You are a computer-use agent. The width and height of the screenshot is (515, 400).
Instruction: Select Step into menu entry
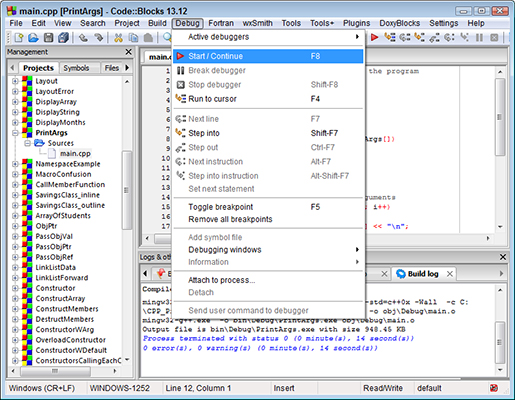point(268,133)
